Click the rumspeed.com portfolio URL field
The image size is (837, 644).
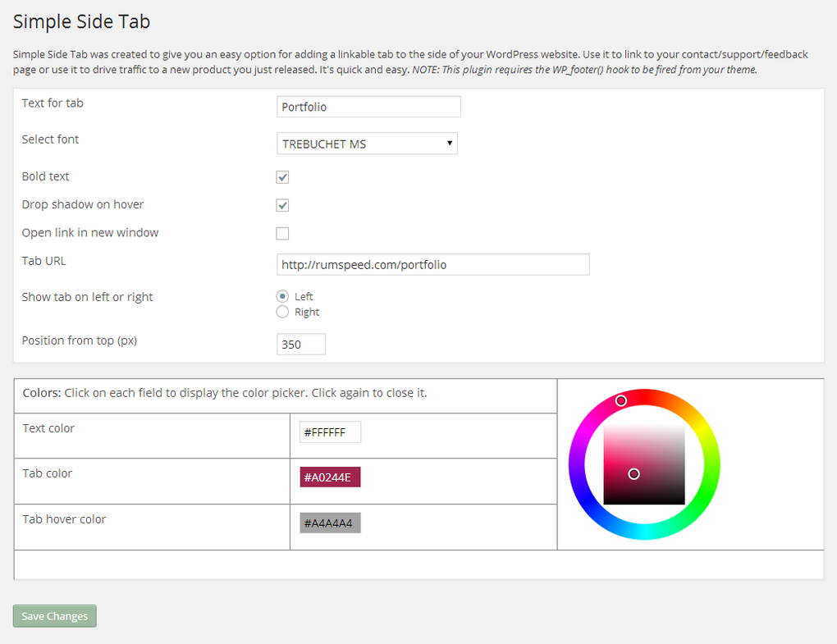432,264
